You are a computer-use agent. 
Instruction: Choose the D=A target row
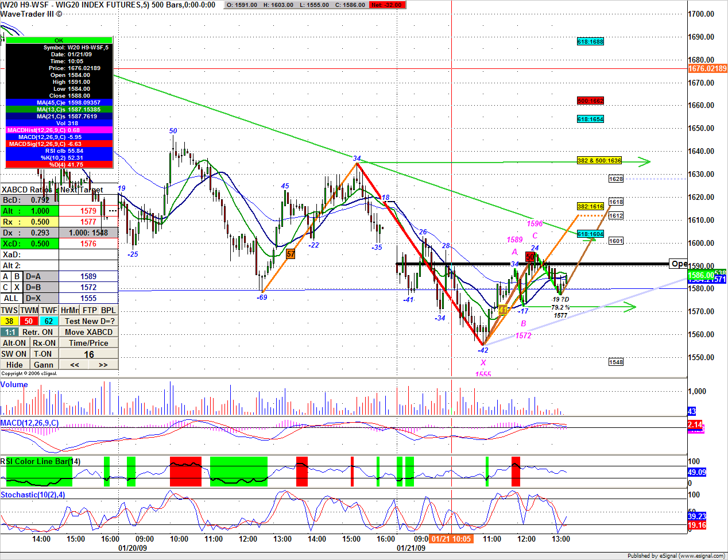[x=41, y=276]
